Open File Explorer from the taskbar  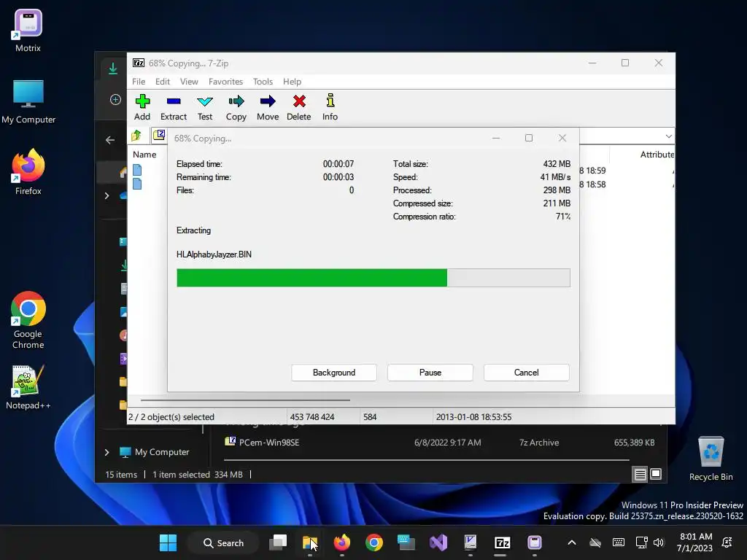(310, 542)
